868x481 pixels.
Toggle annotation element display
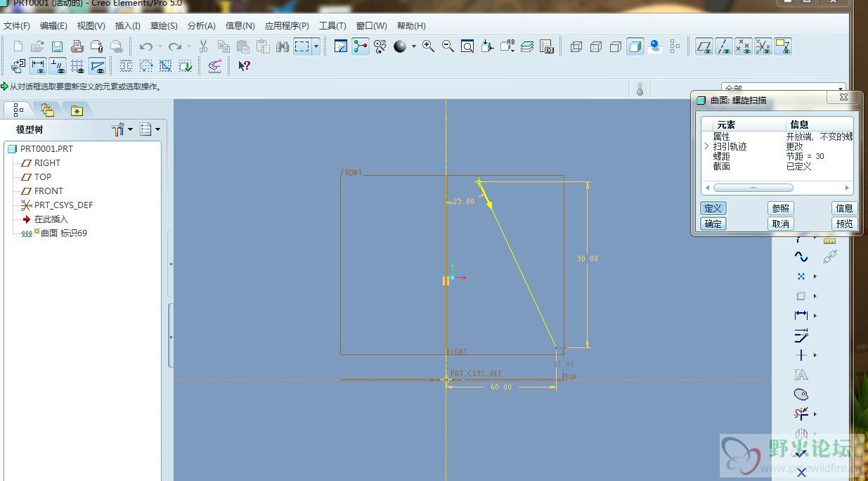tap(783, 47)
